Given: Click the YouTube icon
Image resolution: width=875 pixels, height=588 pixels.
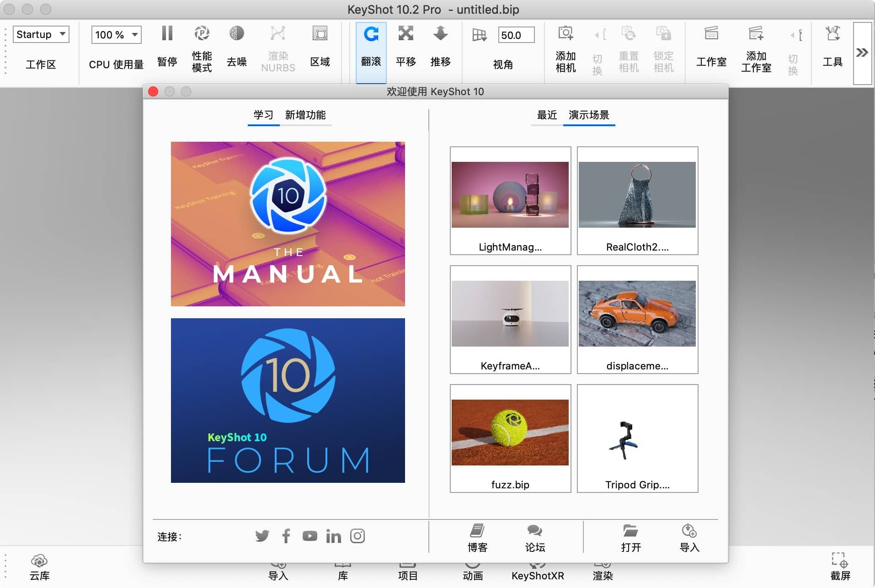Looking at the screenshot, I should click(x=309, y=536).
